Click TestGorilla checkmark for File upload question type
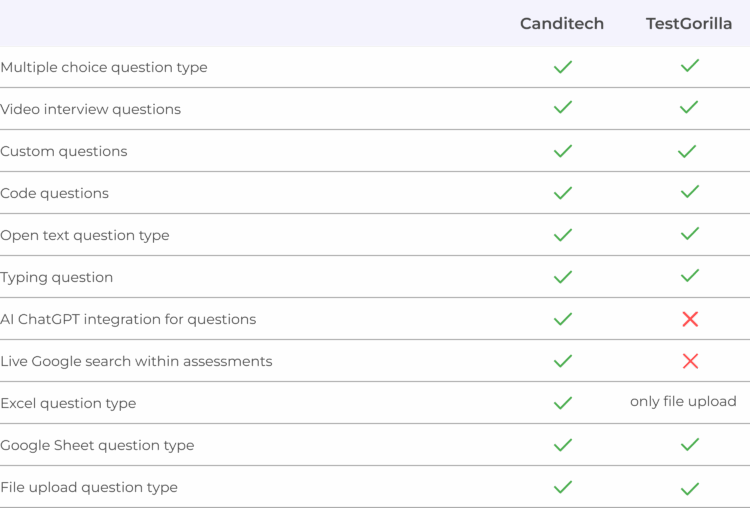This screenshot has width=750, height=508. (690, 489)
